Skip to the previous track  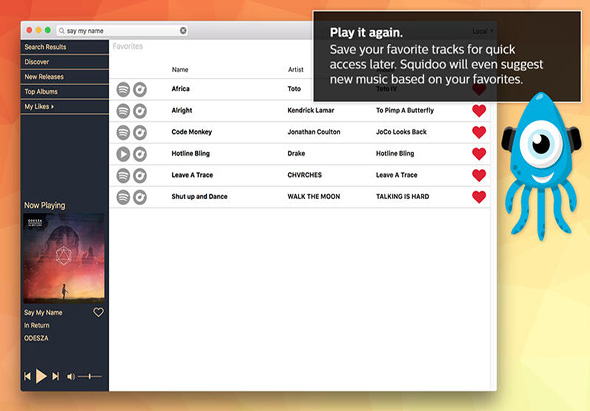pyautogui.click(x=27, y=376)
